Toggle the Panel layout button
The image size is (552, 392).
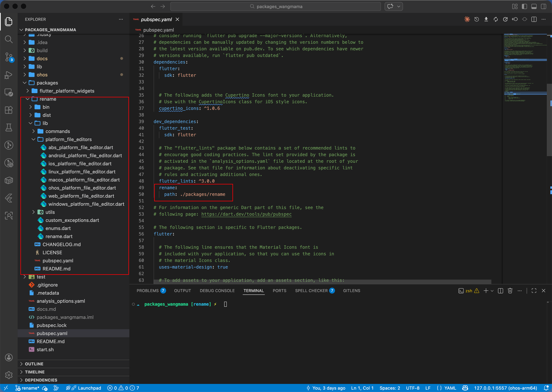pos(534,6)
